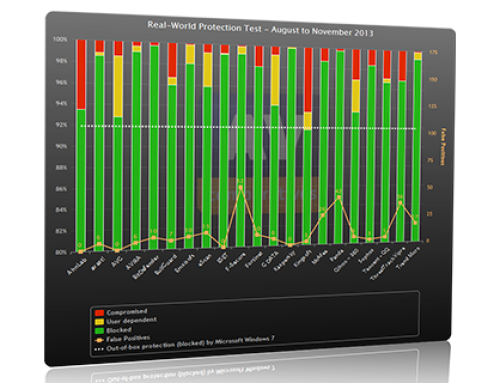Click the white dotted Windows 7 baseline line

[248, 127]
